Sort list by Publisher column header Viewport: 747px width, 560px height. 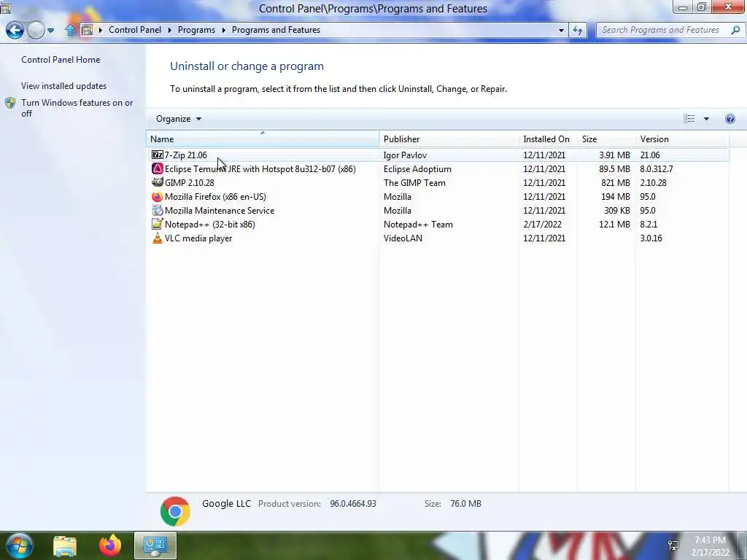click(449, 139)
